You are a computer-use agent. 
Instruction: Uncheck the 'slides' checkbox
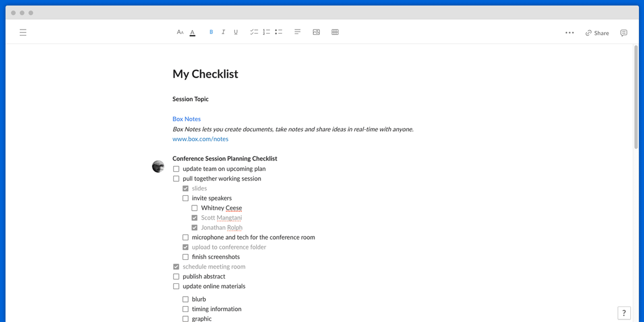(185, 189)
